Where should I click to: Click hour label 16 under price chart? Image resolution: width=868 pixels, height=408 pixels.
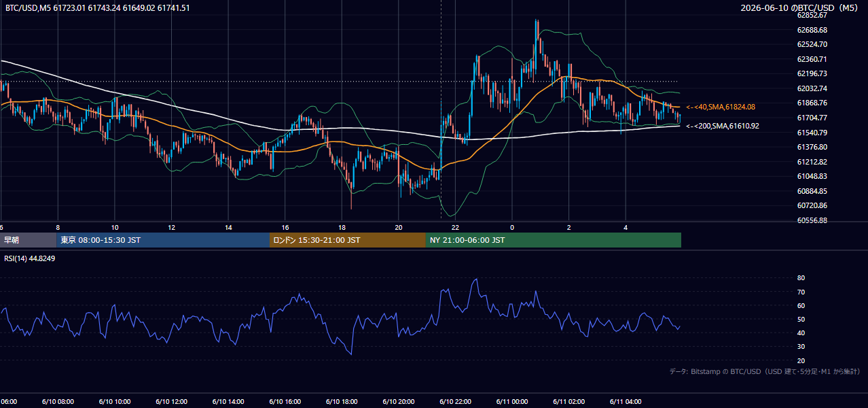click(x=285, y=227)
